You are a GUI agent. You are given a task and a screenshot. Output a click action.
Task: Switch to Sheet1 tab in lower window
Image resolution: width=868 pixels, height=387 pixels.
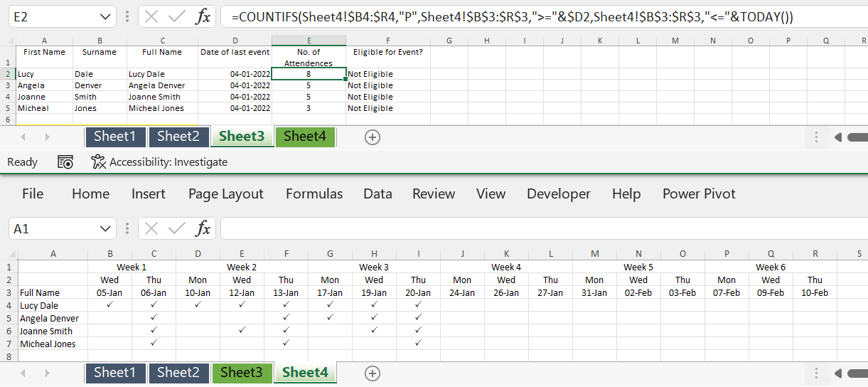tap(115, 372)
